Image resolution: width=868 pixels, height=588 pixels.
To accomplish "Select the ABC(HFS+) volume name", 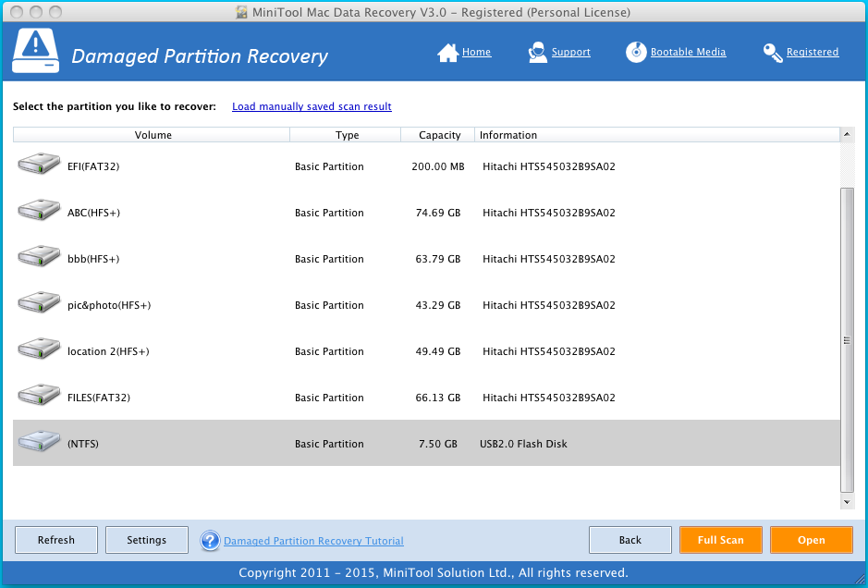I will 93,213.
